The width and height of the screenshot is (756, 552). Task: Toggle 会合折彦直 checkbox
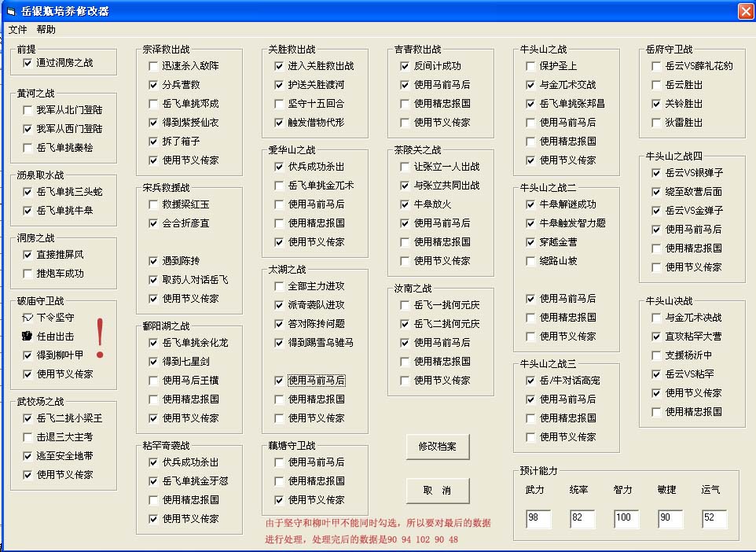(153, 223)
